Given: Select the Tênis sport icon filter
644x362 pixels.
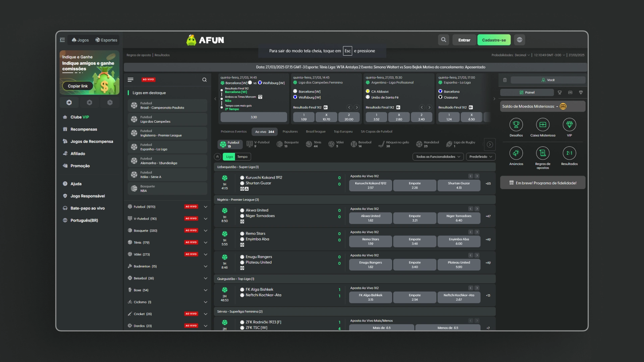Looking at the screenshot, I should coord(314,144).
